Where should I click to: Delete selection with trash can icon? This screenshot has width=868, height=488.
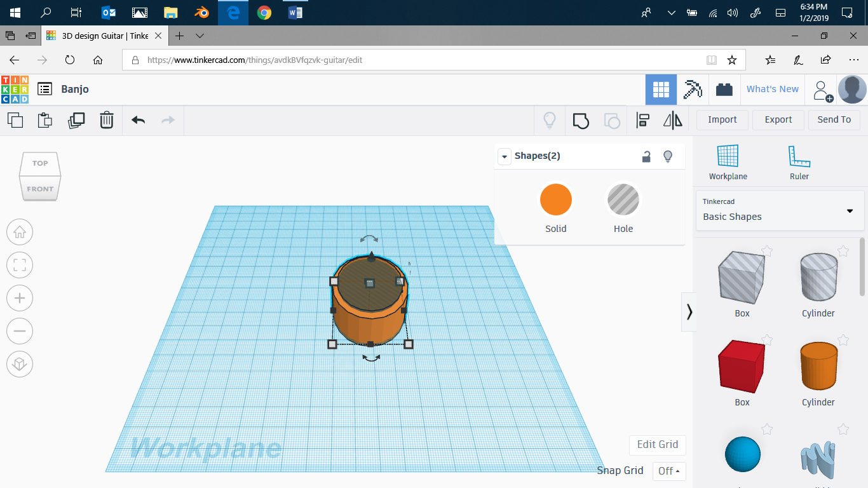pos(107,119)
